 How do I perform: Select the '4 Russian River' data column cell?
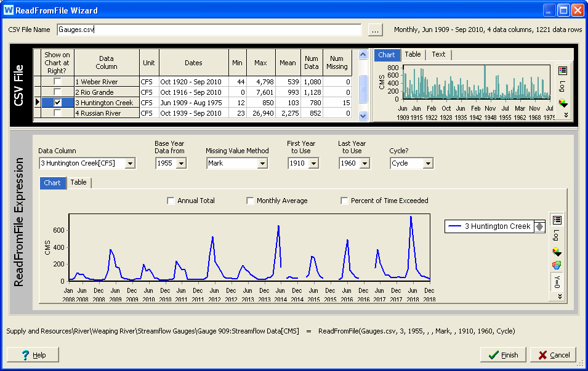(107, 113)
